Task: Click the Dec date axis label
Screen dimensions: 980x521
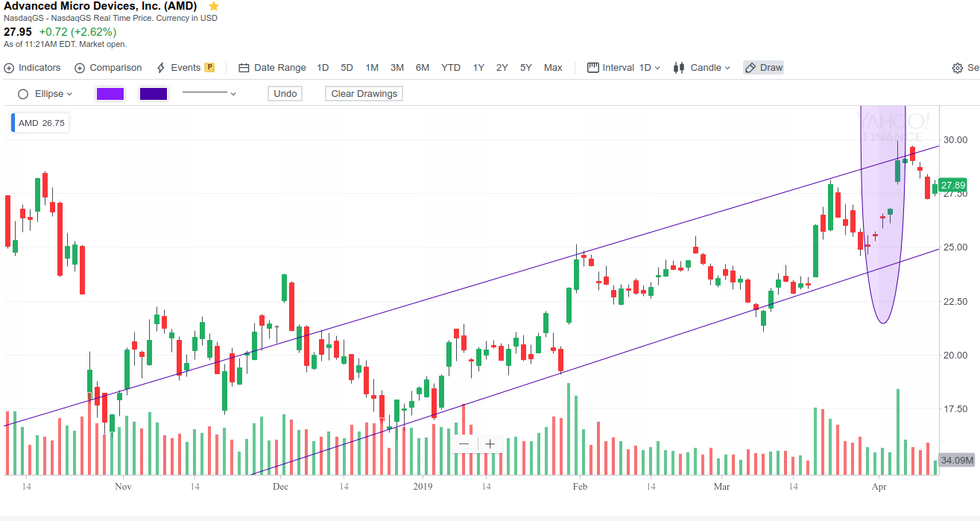Action: 280,487
